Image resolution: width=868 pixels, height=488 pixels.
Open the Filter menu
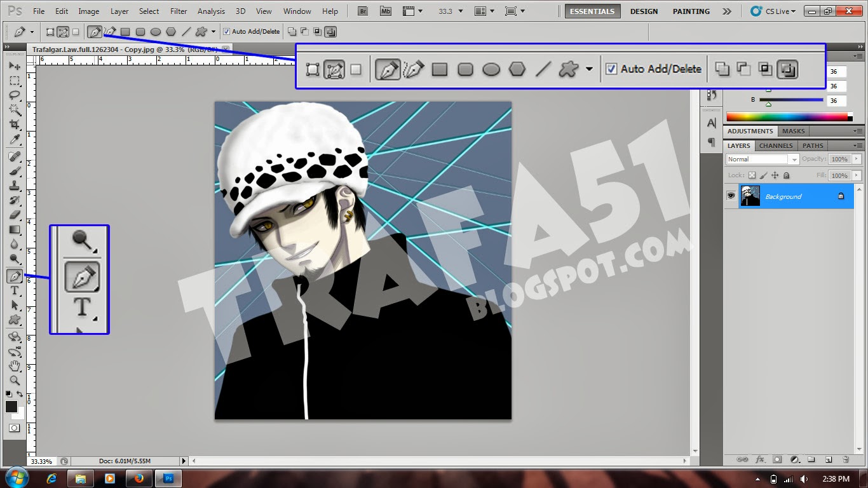[179, 11]
